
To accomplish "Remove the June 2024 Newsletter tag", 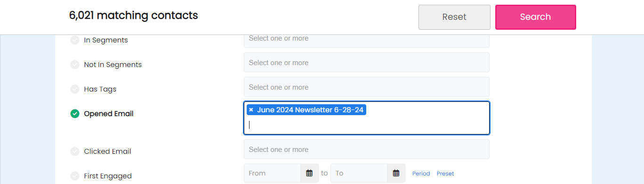I will coord(251,110).
